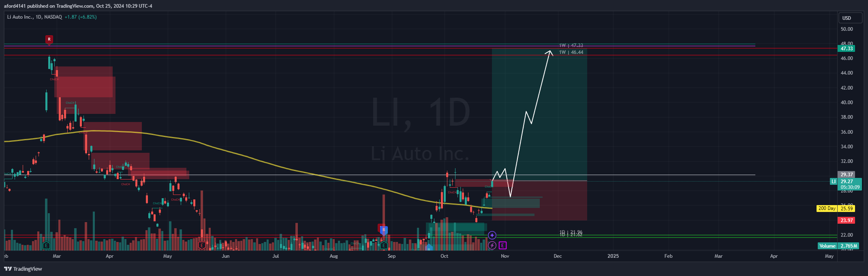
Task: Click the Oct date on the time axis
Action: 444,256
